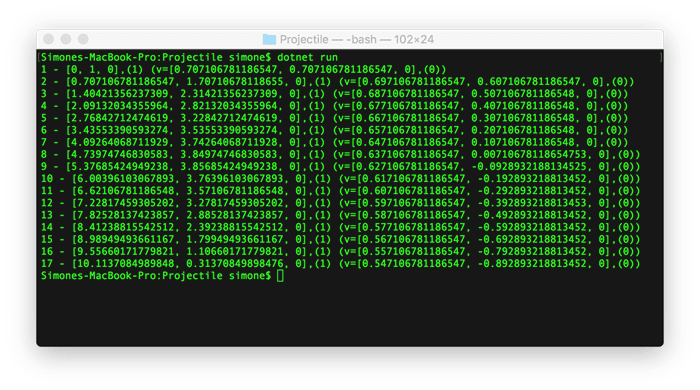Image resolution: width=700 pixels, height=390 pixels.
Task: Click the minimize window button
Action: click(66, 39)
